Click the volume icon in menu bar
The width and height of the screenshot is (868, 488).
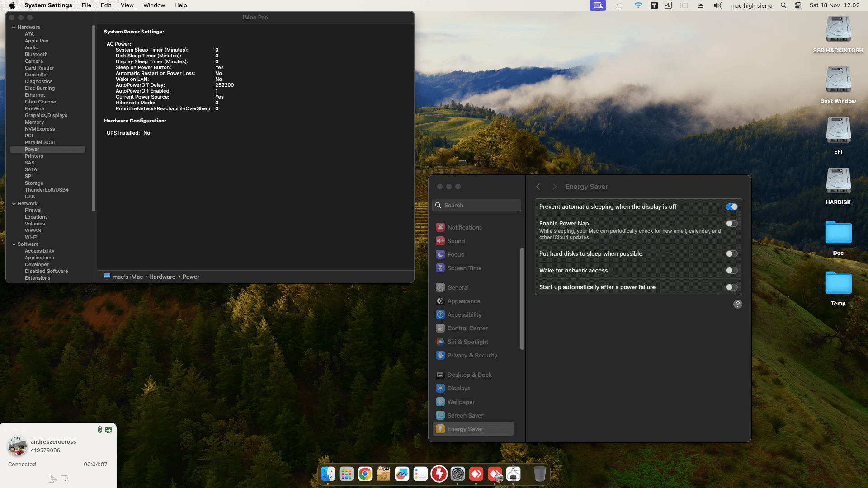(x=718, y=5)
